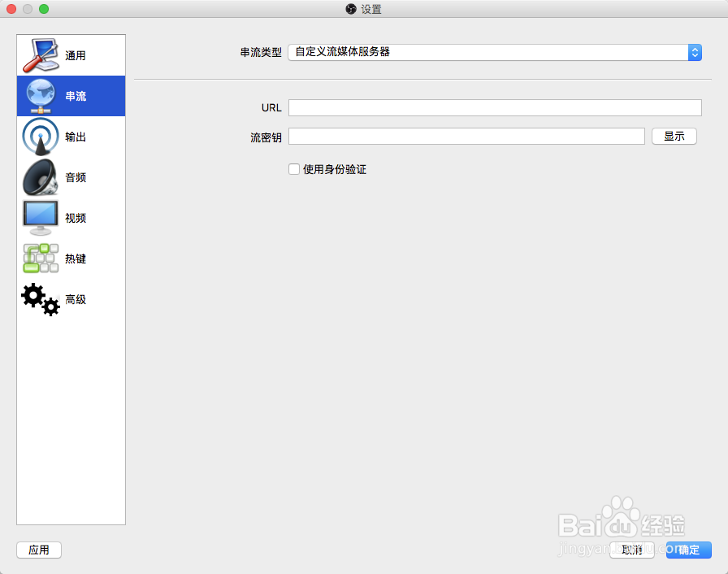Click the OBS logo in title bar
Image resolution: width=728 pixels, height=574 pixels.
point(351,9)
